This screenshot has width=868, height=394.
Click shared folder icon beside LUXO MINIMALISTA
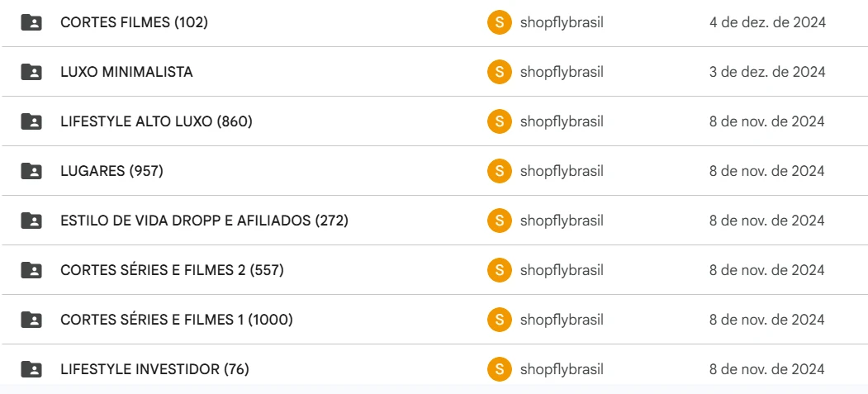(x=31, y=72)
